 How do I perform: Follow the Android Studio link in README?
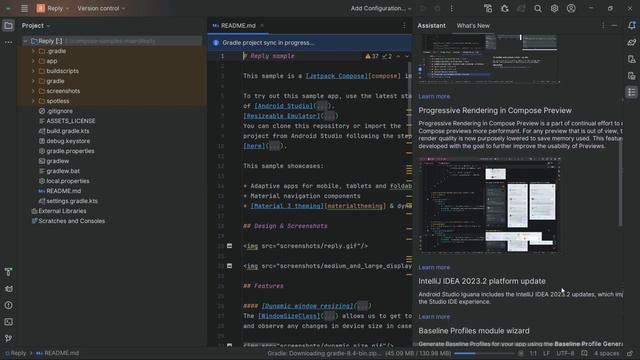pyautogui.click(x=283, y=106)
